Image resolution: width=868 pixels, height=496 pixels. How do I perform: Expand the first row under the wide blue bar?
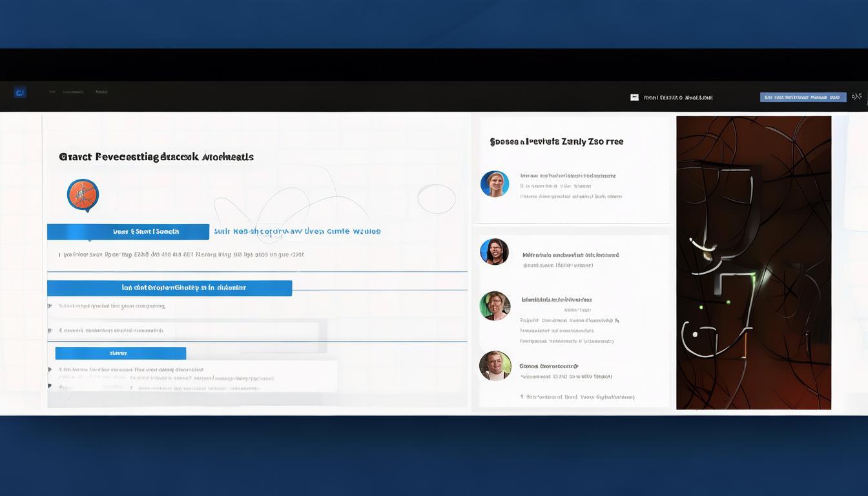tap(50, 306)
